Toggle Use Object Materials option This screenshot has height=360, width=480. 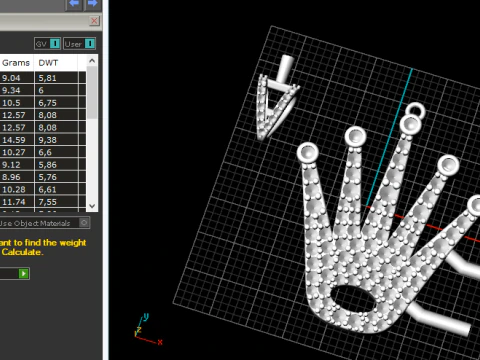tap(84, 223)
